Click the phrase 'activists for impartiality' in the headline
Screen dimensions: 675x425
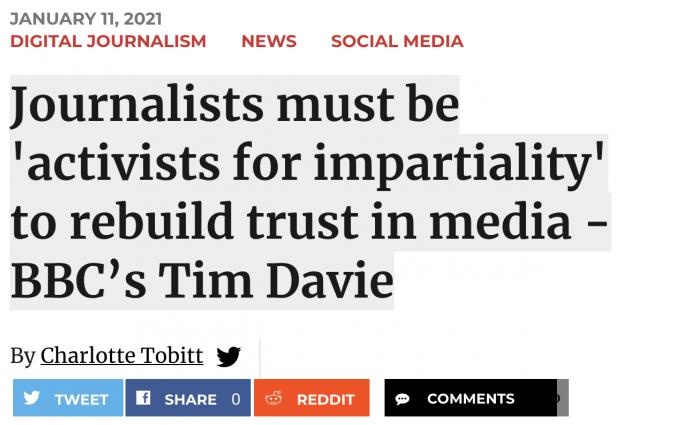point(308,163)
